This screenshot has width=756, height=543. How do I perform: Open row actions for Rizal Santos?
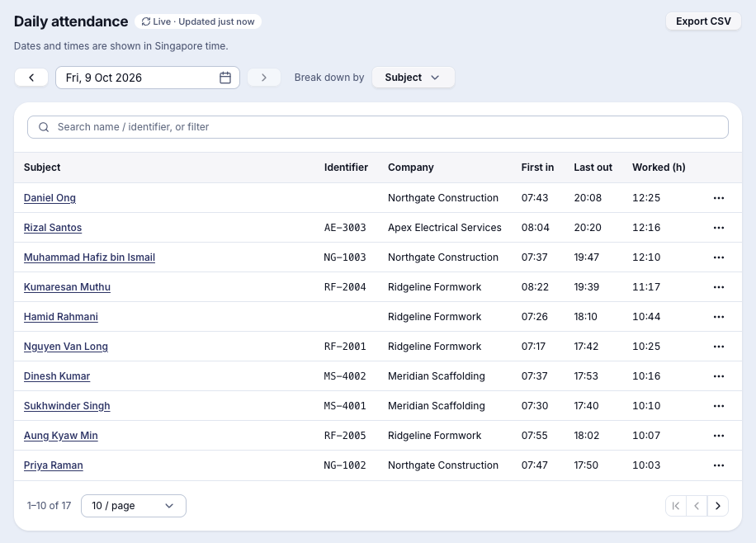point(718,228)
